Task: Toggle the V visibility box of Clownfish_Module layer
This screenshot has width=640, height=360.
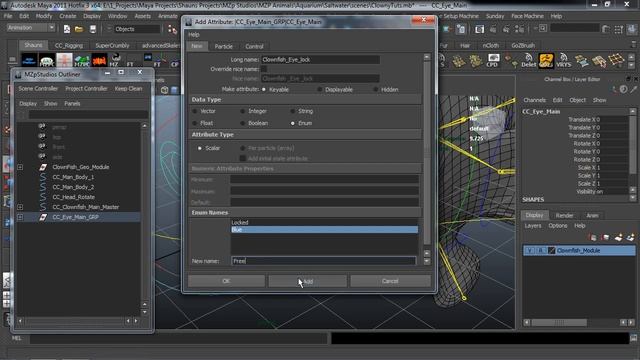Action: point(529,251)
